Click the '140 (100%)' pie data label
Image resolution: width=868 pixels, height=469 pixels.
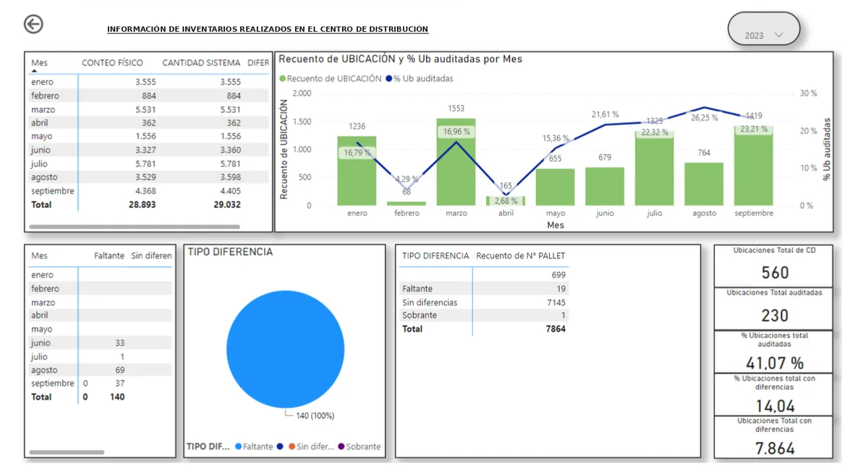coord(315,416)
